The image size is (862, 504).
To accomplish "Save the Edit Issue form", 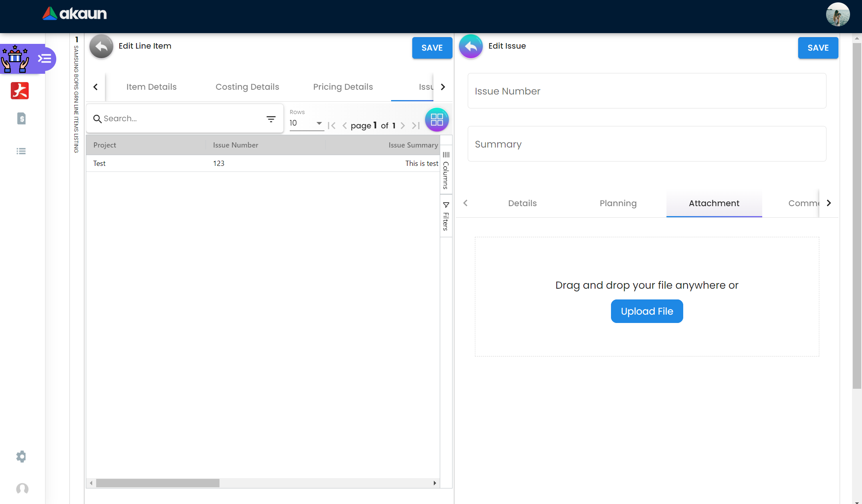I will [x=818, y=48].
